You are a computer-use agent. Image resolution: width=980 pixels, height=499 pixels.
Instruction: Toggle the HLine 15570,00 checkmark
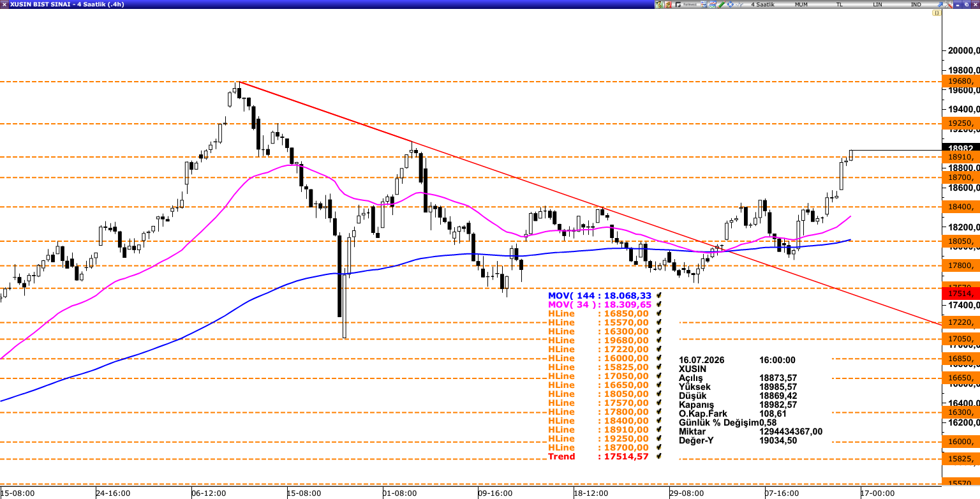pos(658,322)
